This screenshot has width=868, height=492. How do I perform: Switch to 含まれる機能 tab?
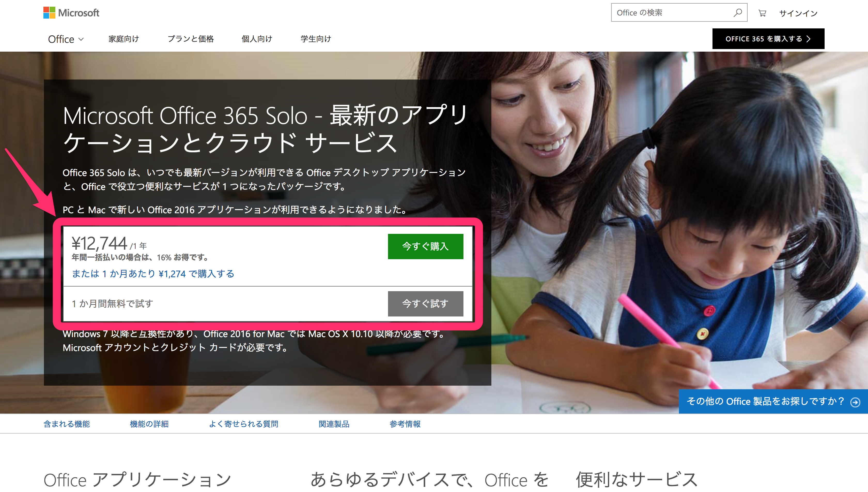(67, 424)
